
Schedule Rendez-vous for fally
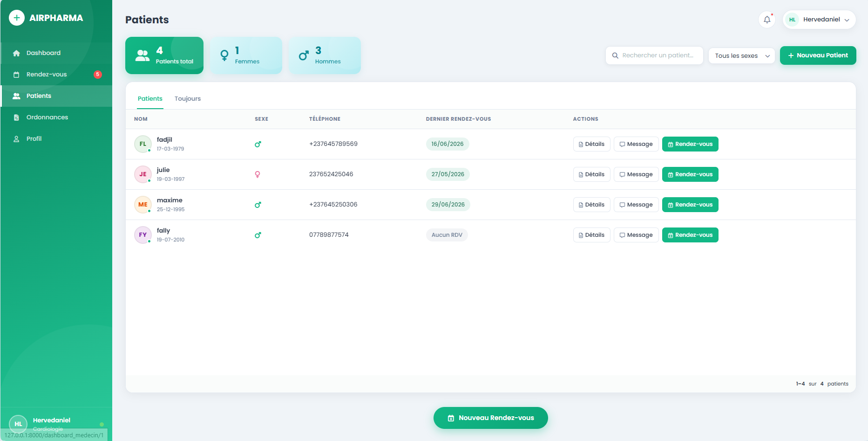[690, 235]
